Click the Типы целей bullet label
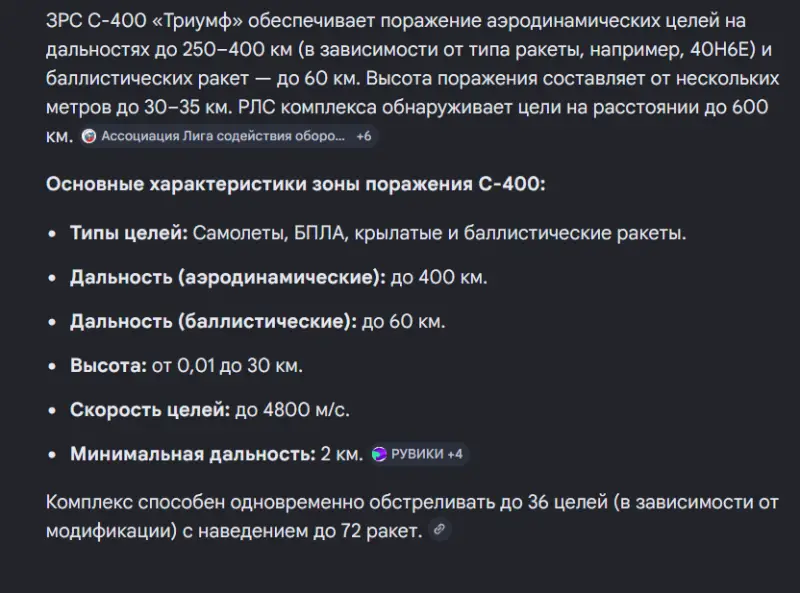The height and width of the screenshot is (593, 800). [x=128, y=233]
